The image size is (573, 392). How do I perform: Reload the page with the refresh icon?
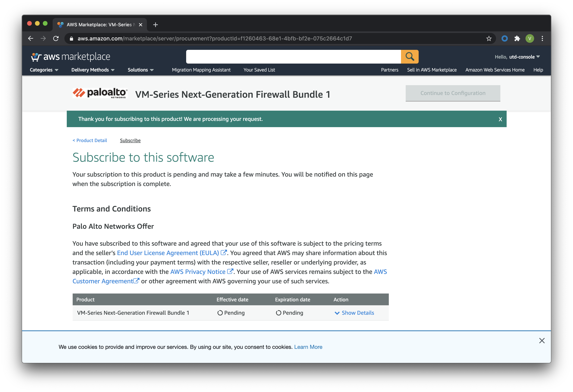[56, 38]
